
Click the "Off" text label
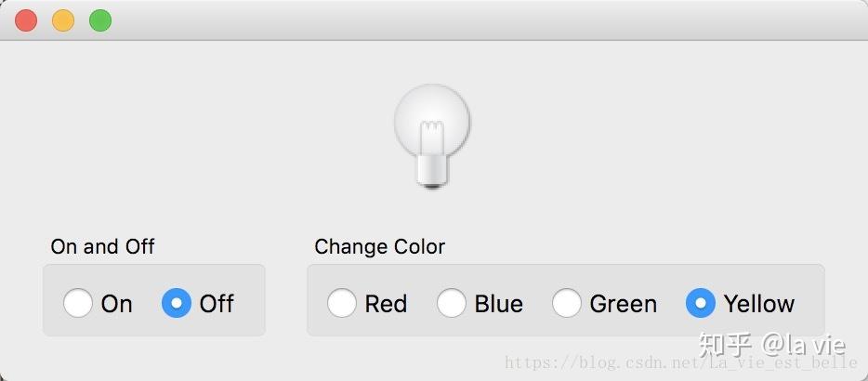pos(217,304)
